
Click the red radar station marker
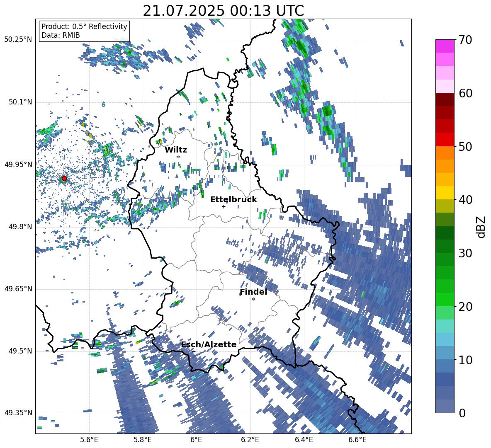pyautogui.click(x=64, y=178)
